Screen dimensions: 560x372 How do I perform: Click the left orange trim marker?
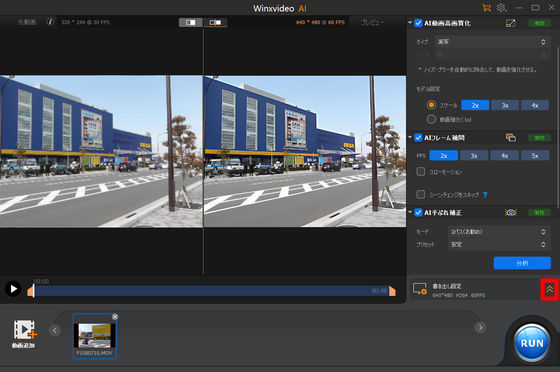[x=31, y=291]
